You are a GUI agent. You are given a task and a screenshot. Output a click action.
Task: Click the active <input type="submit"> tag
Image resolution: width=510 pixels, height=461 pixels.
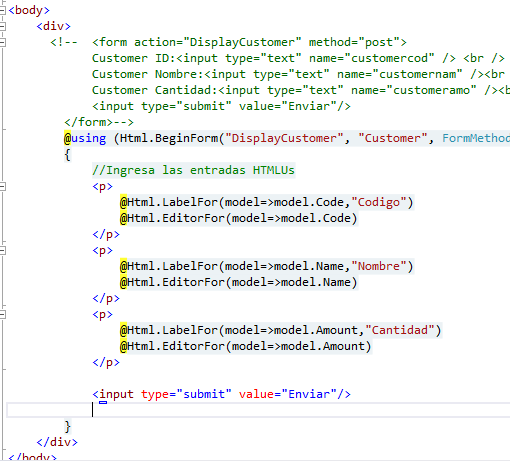221,394
